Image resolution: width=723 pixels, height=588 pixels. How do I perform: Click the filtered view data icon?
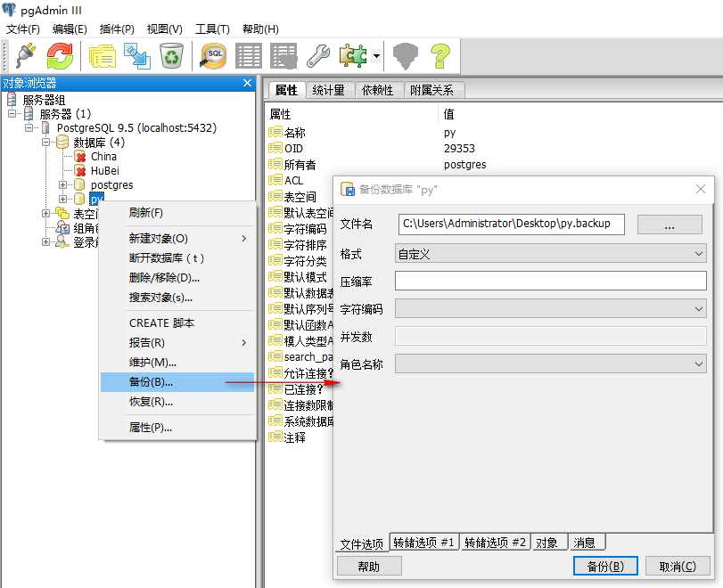click(283, 56)
